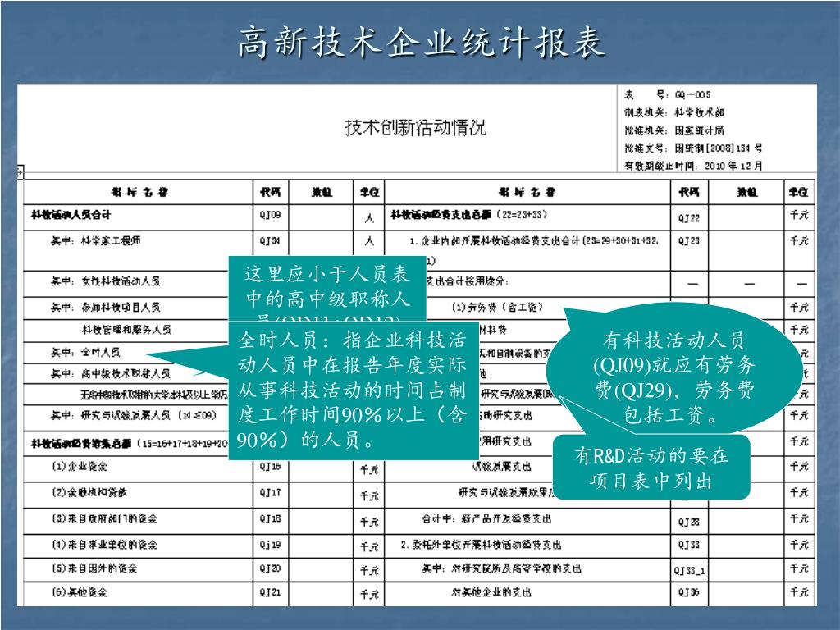Click the callout 有R&D活动的要在项目表中列出
This screenshot has width=840, height=630.
coord(651,468)
